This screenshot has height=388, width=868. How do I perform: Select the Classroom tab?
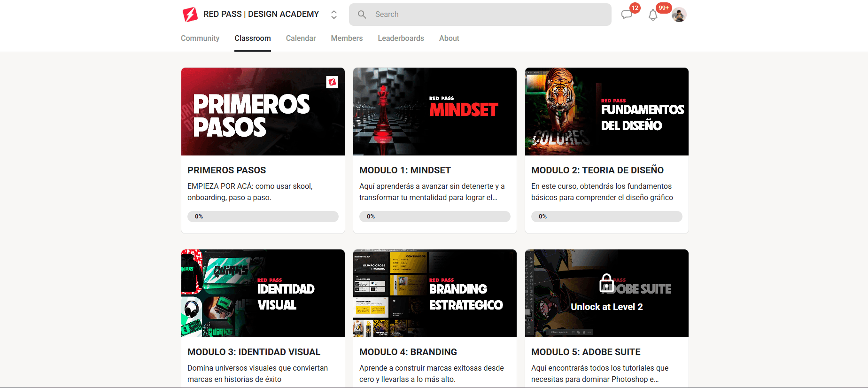(x=253, y=38)
